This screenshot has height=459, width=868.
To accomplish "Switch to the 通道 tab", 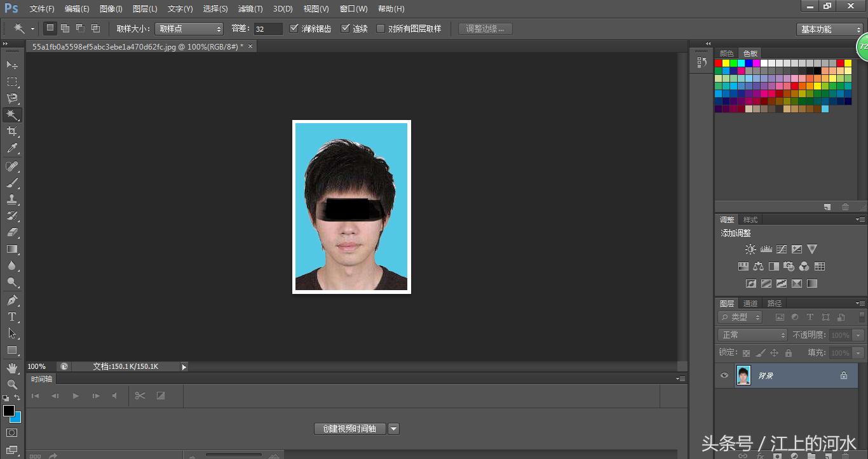I will [750, 303].
